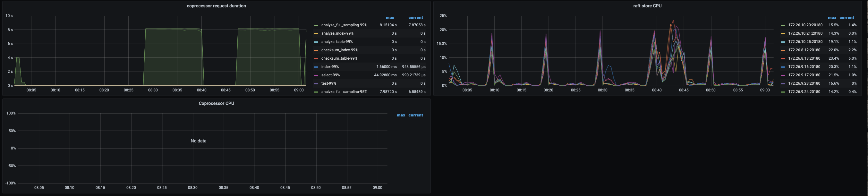Screen dimensions: 868x196
Task: Sort coprocessor request duration legend by current
Action: click(415, 18)
